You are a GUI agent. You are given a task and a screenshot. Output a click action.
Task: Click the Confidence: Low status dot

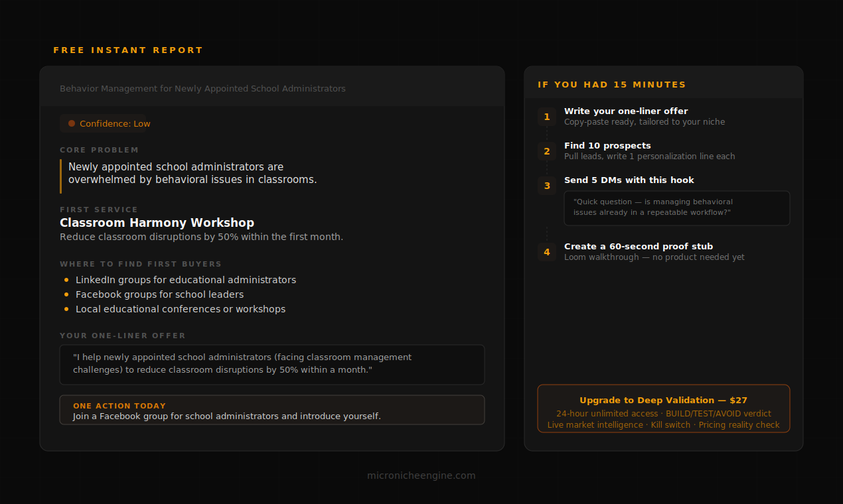(72, 123)
